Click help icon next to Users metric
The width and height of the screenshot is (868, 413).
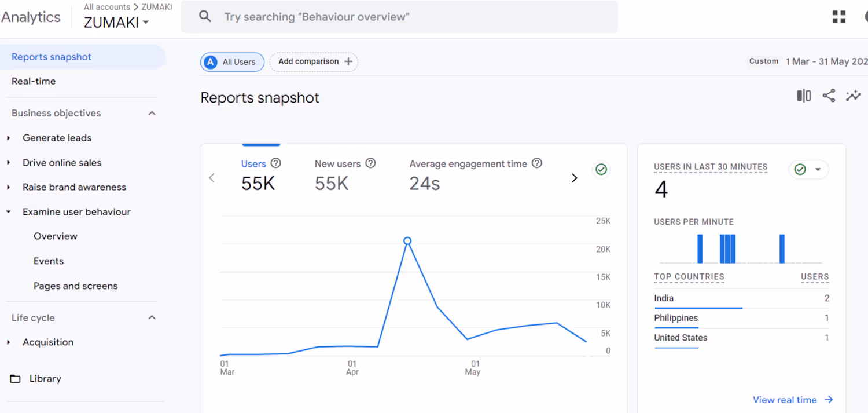(x=276, y=163)
